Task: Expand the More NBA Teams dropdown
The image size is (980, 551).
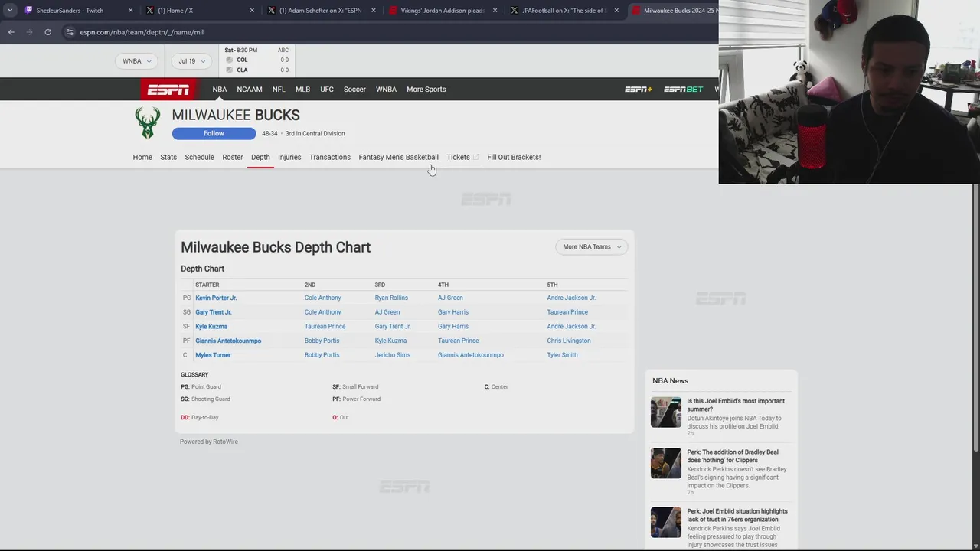Action: pos(592,246)
